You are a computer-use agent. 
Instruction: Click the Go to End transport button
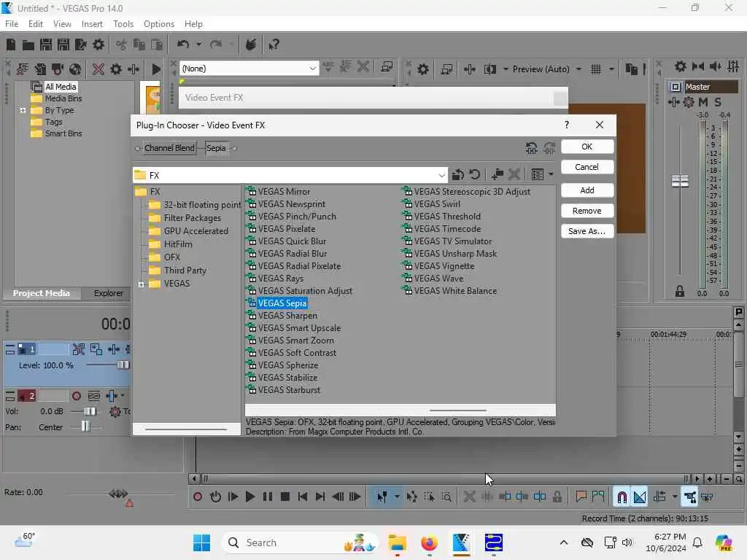(x=320, y=497)
